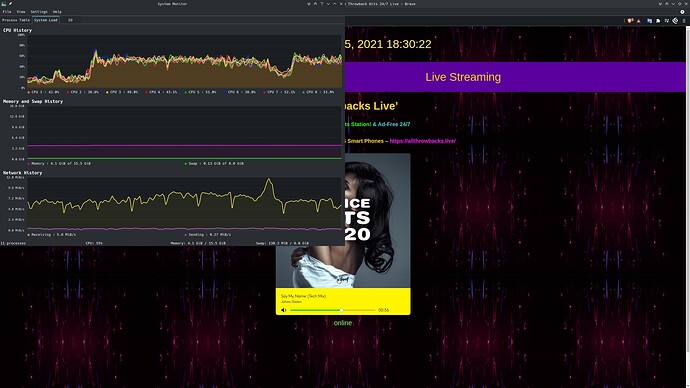Open the Help menu in System Monitor

click(57, 12)
